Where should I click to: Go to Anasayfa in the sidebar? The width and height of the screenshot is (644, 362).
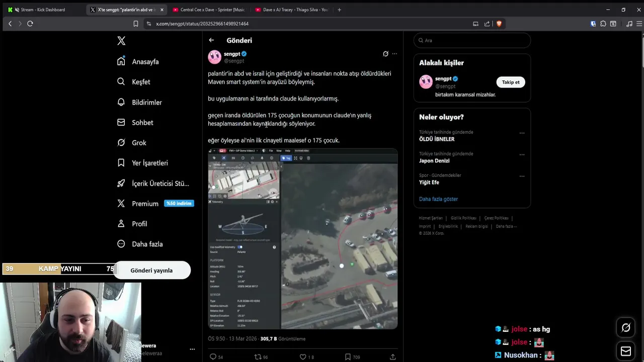click(x=138, y=61)
